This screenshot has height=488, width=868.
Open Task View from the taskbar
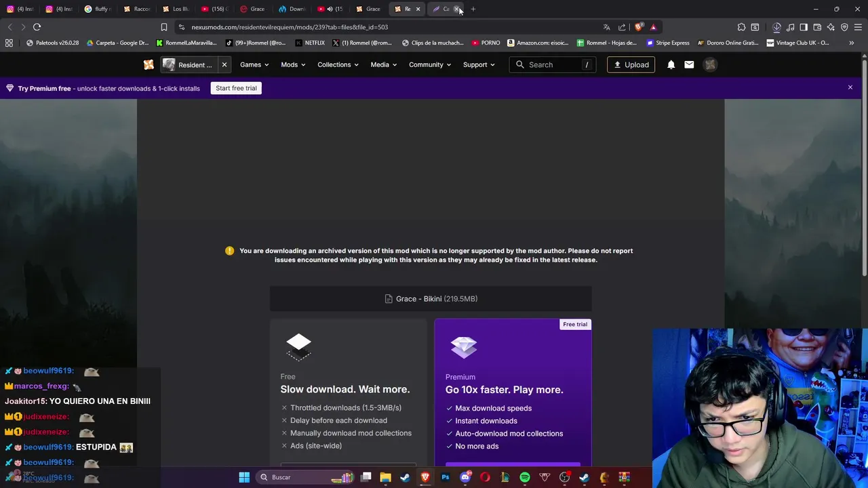(366, 477)
